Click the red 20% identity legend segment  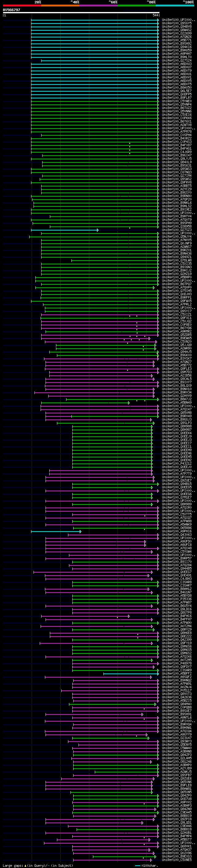22,6
